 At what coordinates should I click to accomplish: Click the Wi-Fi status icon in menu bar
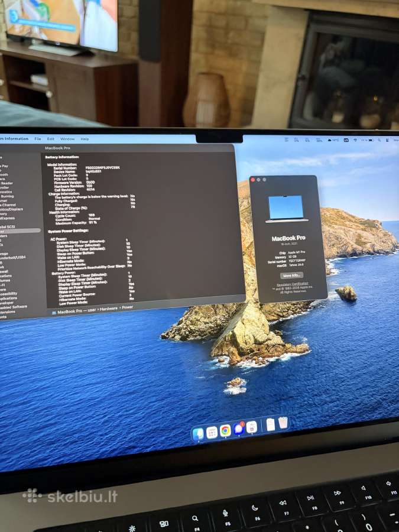tap(355, 140)
